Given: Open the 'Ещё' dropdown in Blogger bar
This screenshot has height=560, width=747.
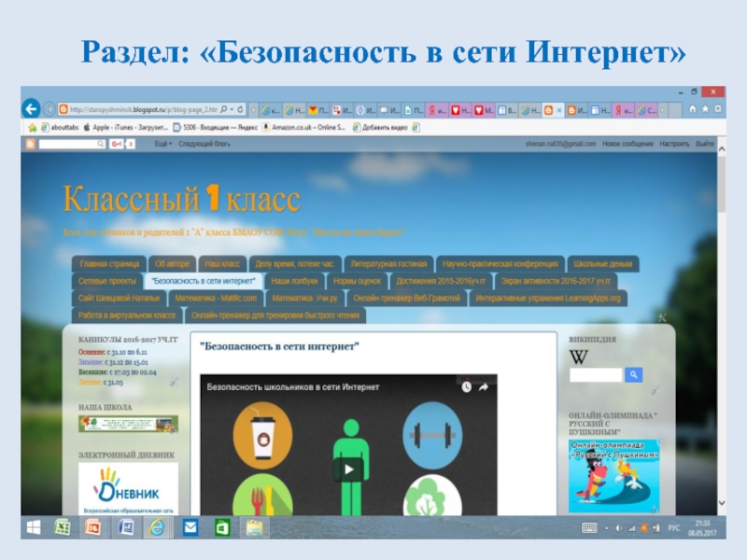Looking at the screenshot, I should [162, 144].
